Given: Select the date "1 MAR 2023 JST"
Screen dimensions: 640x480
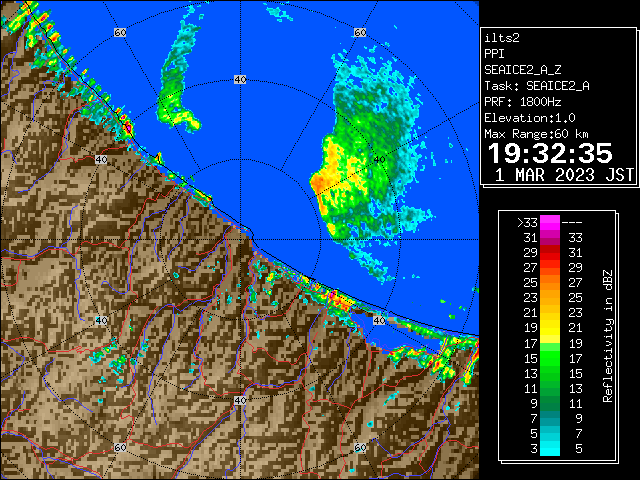Looking at the screenshot, I should 564,175.
